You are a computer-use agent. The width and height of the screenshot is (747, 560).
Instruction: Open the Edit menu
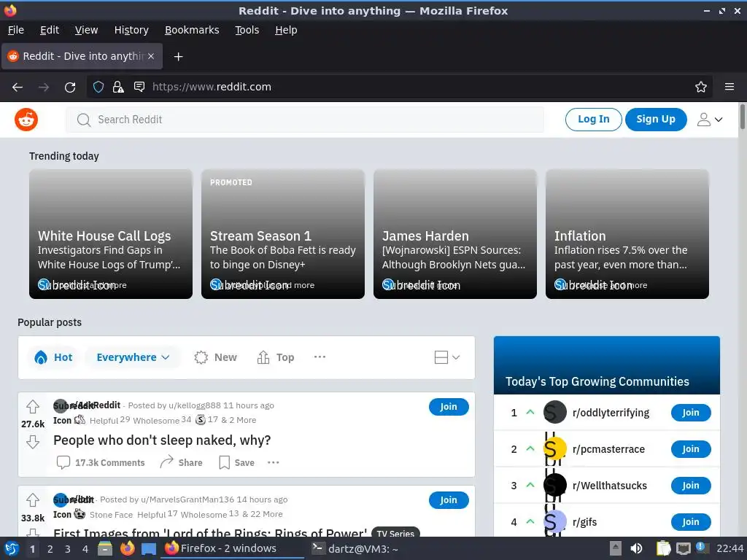click(50, 30)
